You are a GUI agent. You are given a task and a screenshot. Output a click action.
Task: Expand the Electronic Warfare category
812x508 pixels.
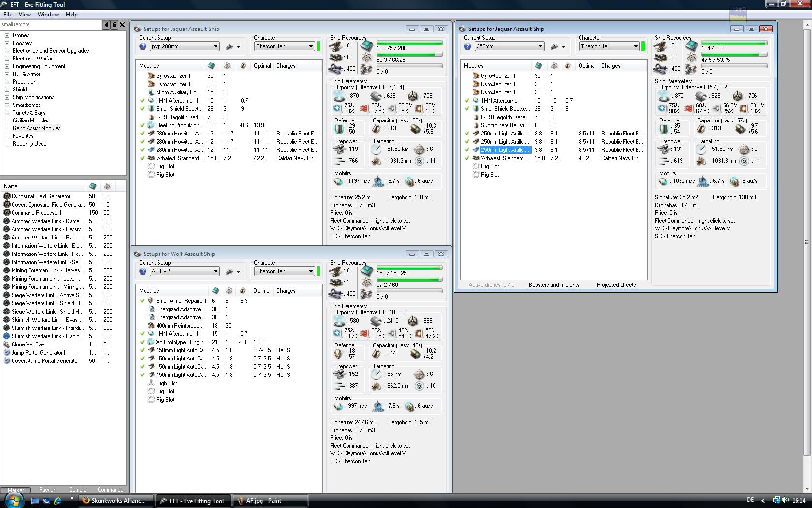pyautogui.click(x=7, y=59)
